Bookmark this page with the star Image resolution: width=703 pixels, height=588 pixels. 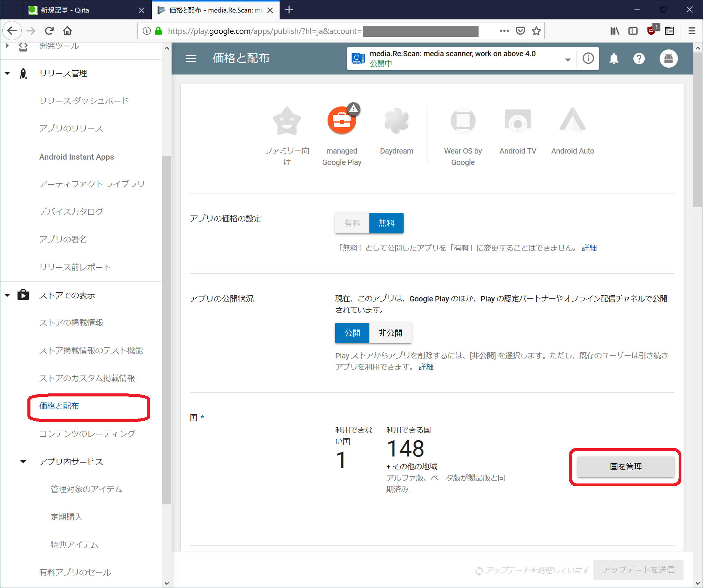point(536,31)
